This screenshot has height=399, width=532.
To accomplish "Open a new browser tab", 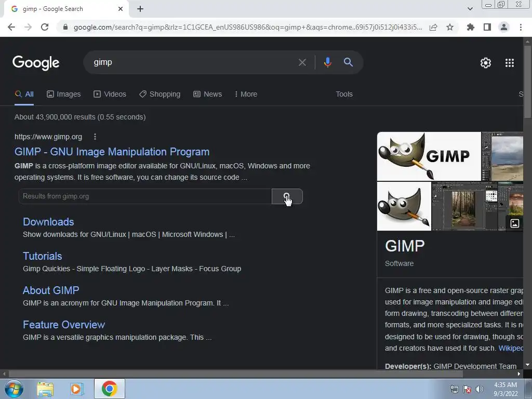I will 140,9.
